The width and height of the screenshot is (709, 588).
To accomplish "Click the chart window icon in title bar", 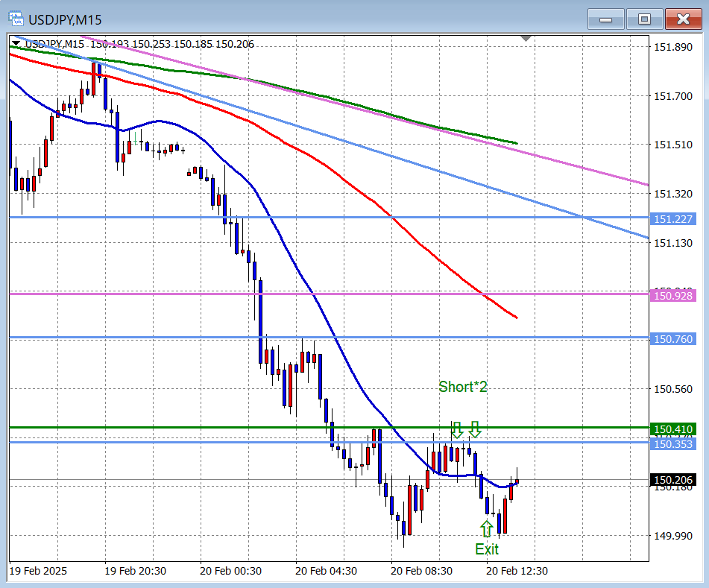I will pyautogui.click(x=13, y=18).
